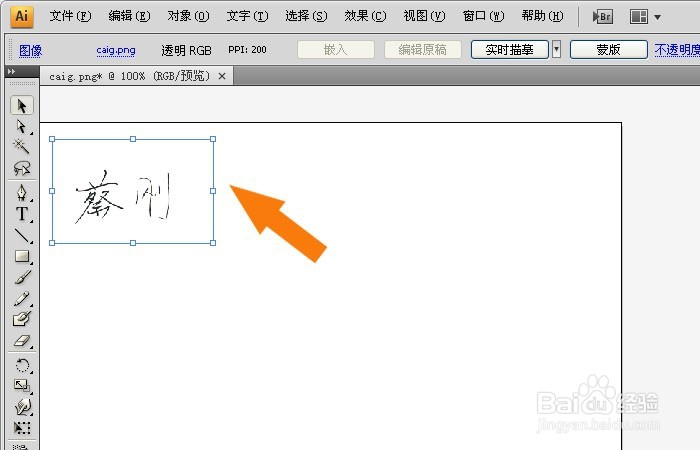
Task: Open Adobe Bridge via Br icon
Action: coord(602,17)
